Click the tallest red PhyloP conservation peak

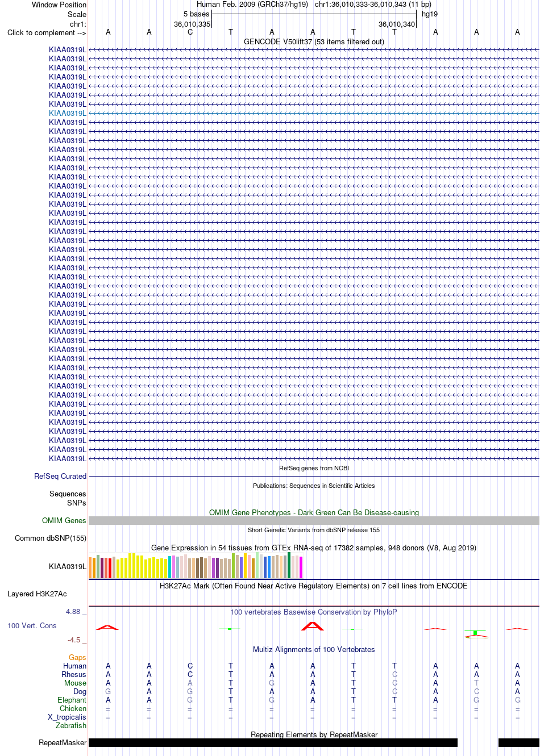coord(312,626)
